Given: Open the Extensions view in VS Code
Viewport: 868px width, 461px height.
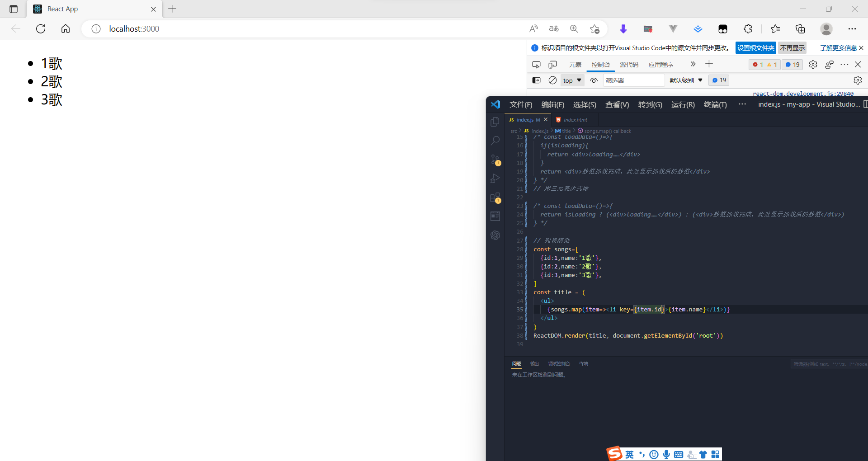Looking at the screenshot, I should (495, 198).
